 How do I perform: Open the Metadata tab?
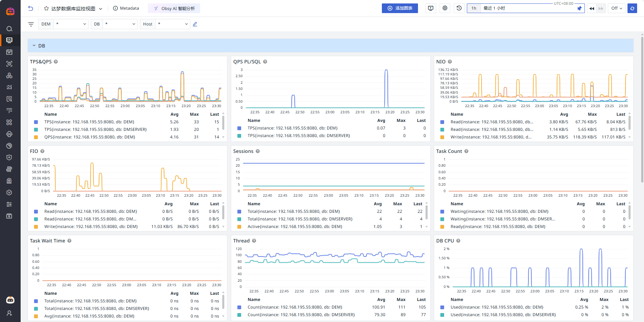pyautogui.click(x=126, y=8)
